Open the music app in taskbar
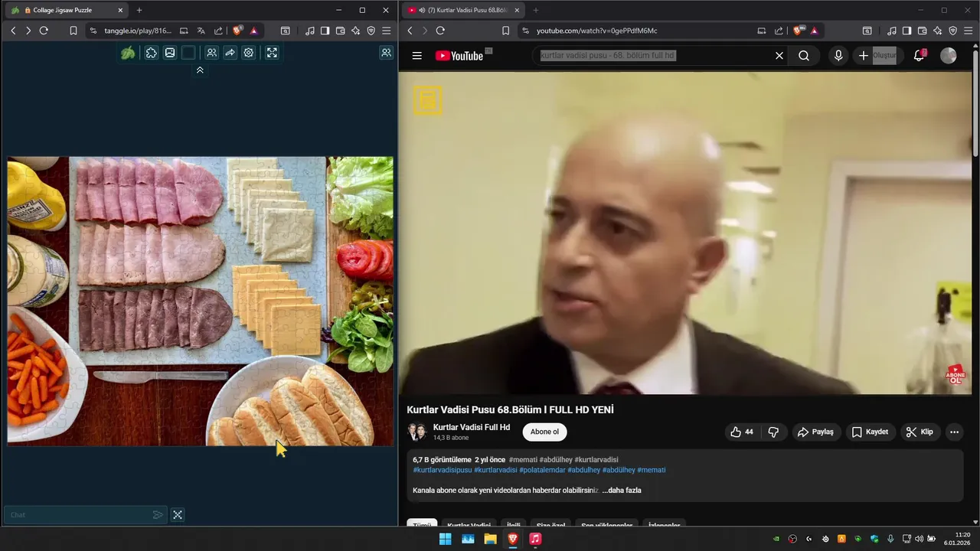 535,539
